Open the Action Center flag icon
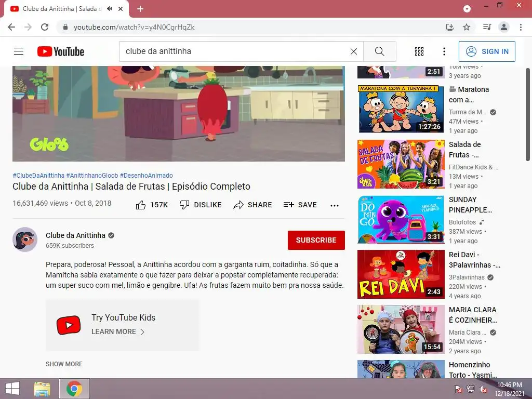Viewport: 532px width, 399px height. click(x=458, y=389)
